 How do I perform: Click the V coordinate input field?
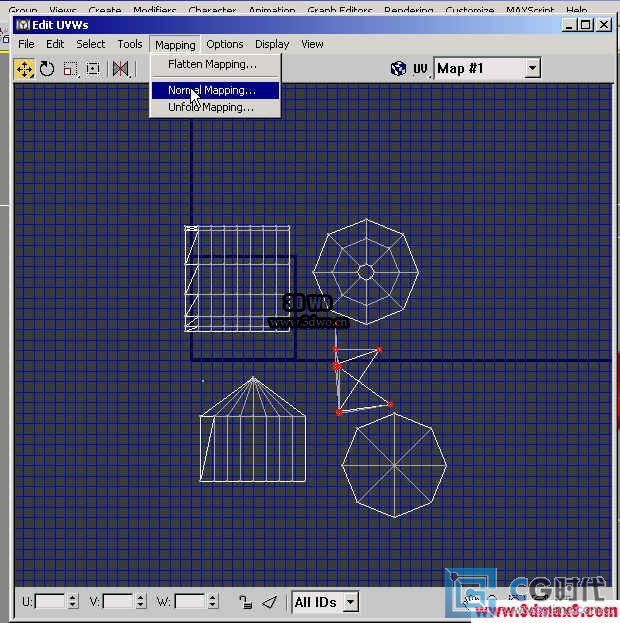(x=118, y=602)
